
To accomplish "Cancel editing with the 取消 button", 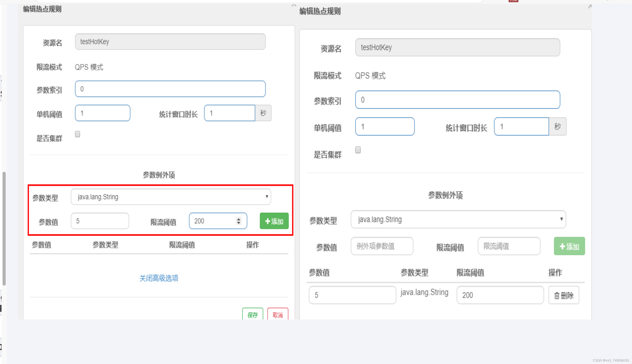I will [278, 315].
